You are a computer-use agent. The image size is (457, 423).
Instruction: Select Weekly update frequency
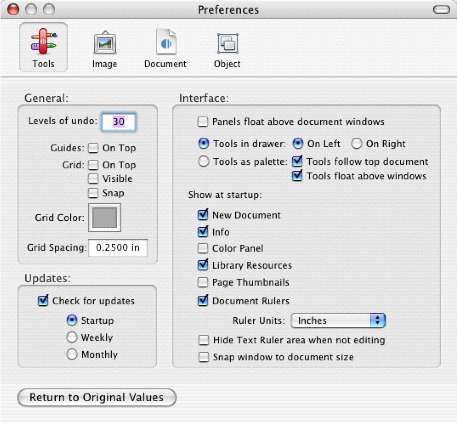(x=72, y=337)
